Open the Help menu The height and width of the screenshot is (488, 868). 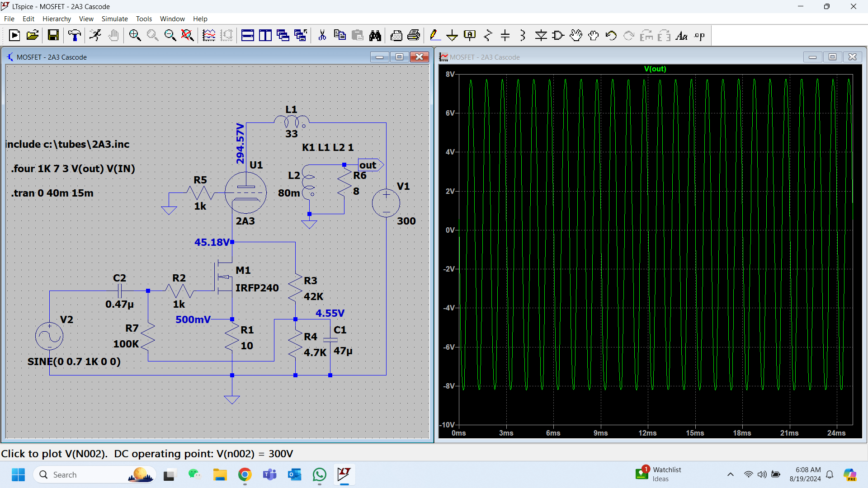(x=200, y=19)
